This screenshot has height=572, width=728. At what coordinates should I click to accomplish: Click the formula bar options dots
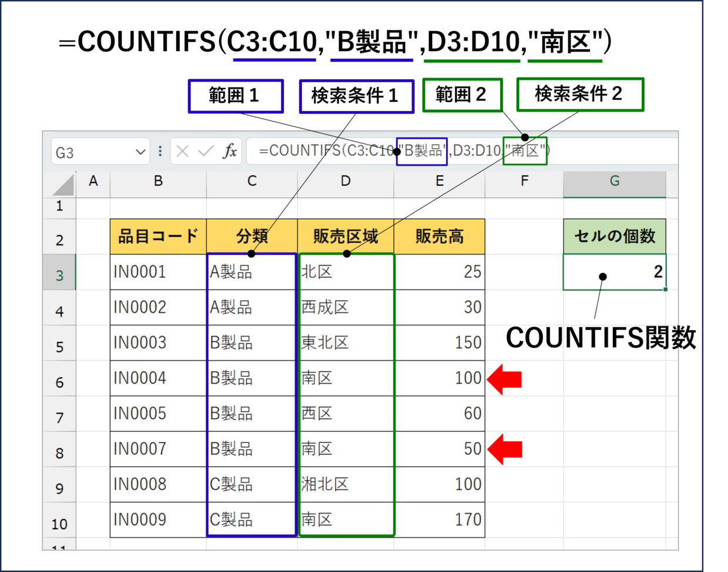pyautogui.click(x=160, y=152)
